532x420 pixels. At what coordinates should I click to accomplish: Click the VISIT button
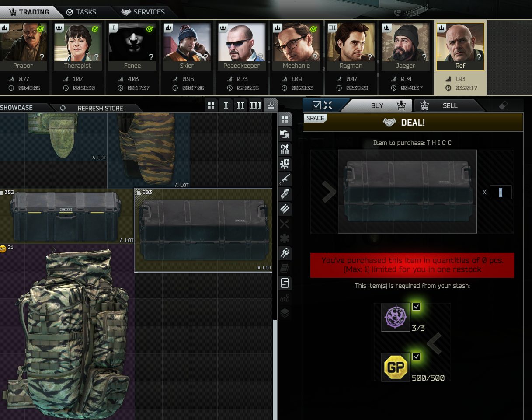[408, 13]
